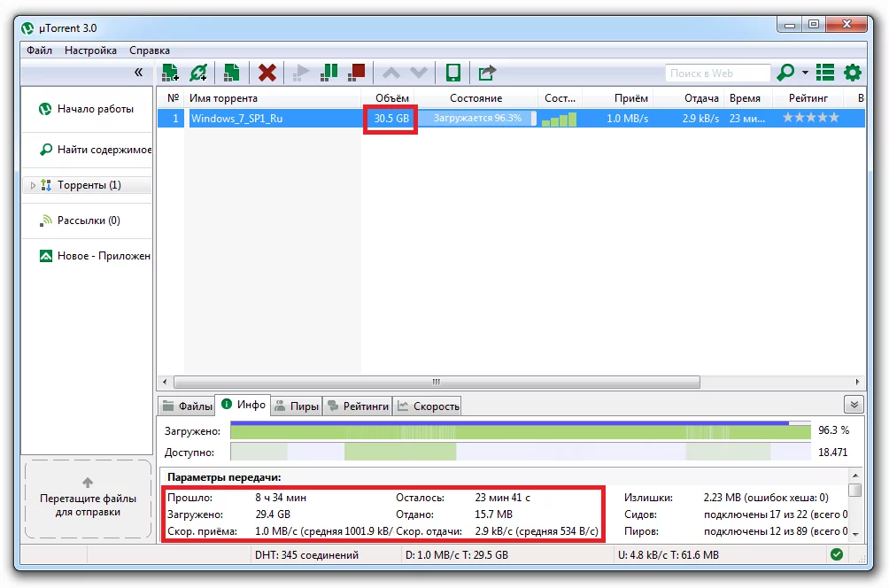This screenshot has width=889, height=588.
Task: Open Preferences with the gear icon
Action: 852,73
